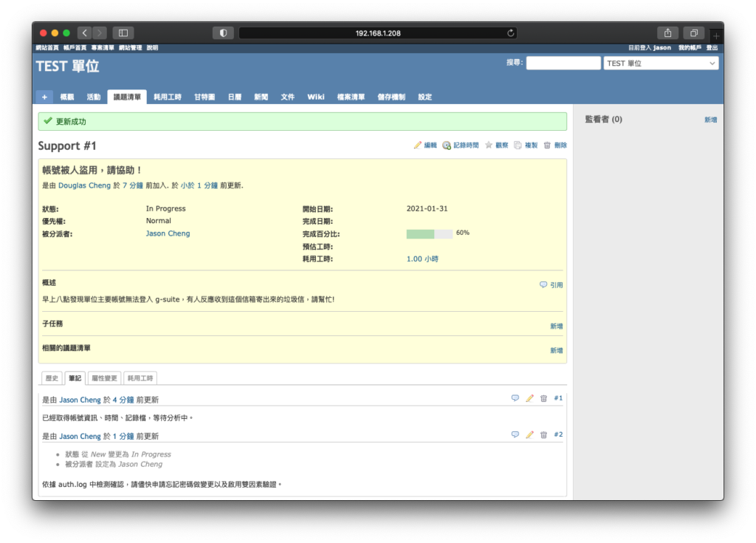This screenshot has height=543, width=756.
Task: Switch to the 歷史 history tab
Action: click(52, 378)
